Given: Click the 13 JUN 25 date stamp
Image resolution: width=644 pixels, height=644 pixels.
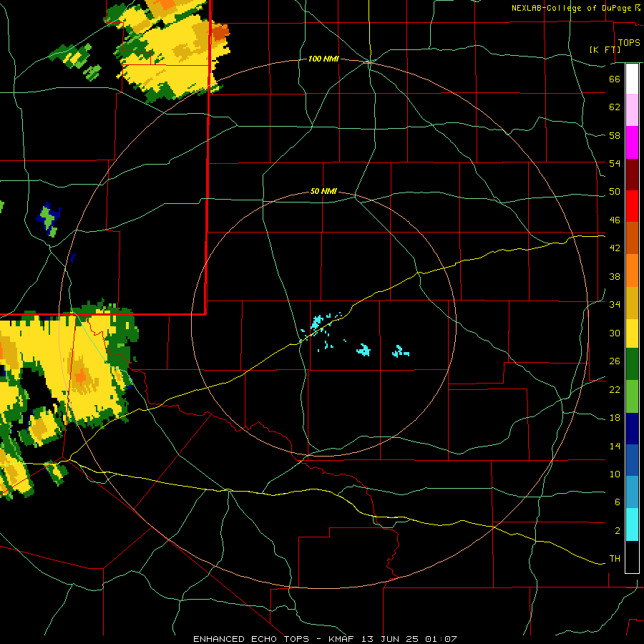Looking at the screenshot, I should (390, 639).
